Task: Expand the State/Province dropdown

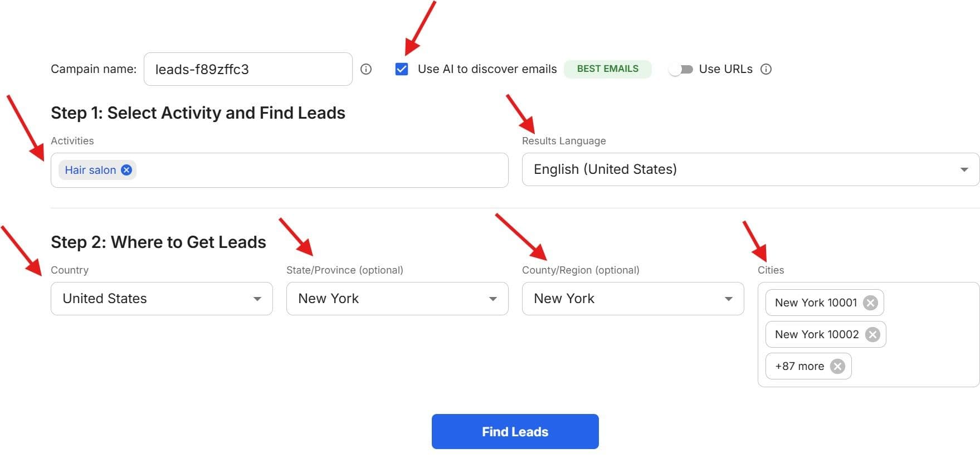Action: tap(397, 299)
